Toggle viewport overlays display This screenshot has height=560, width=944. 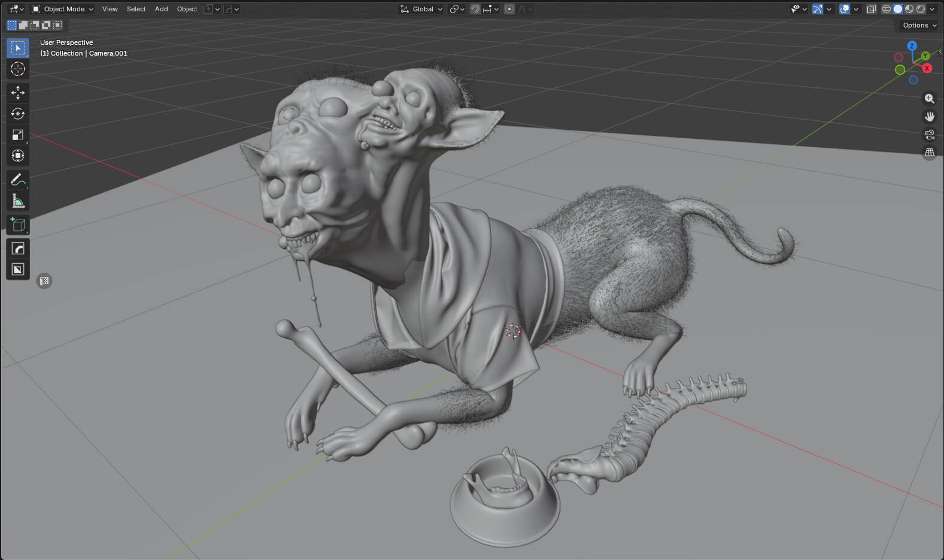845,9
